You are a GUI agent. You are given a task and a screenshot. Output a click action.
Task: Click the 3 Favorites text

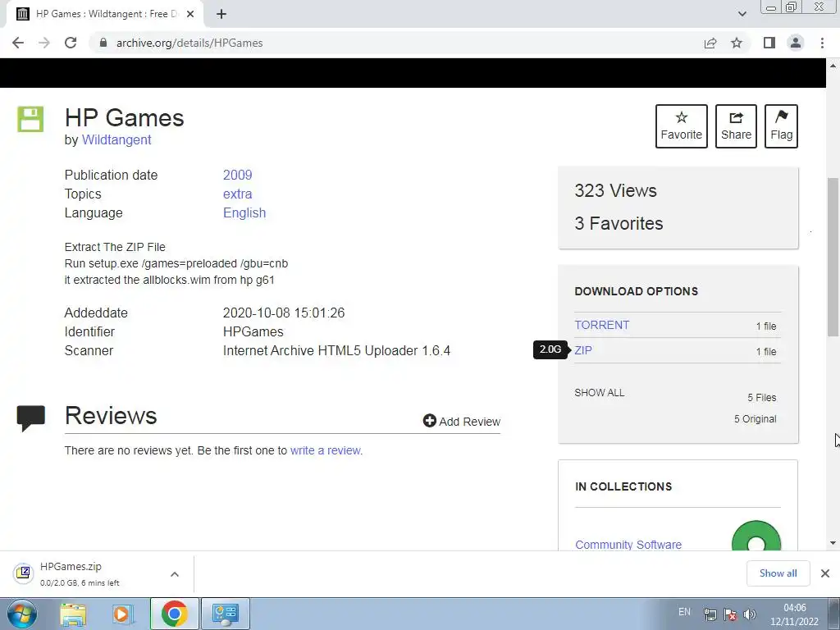(x=619, y=223)
